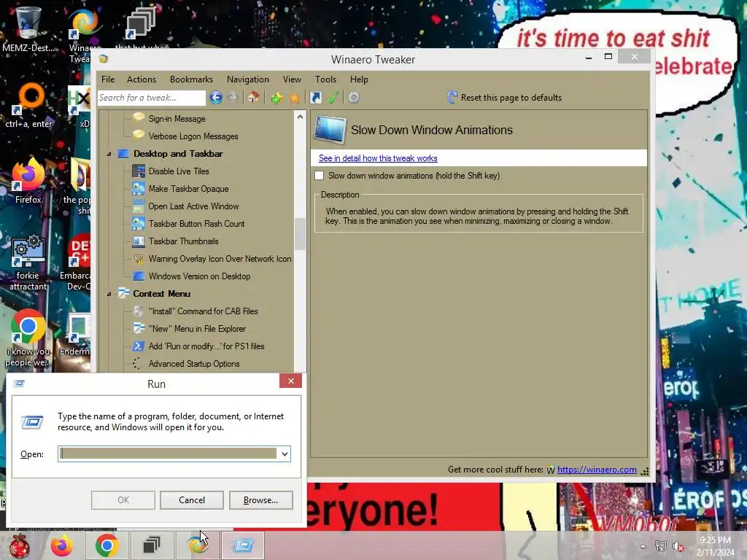This screenshot has height=560, width=747.
Task: Click the Search for a tweak field
Action: tap(151, 98)
